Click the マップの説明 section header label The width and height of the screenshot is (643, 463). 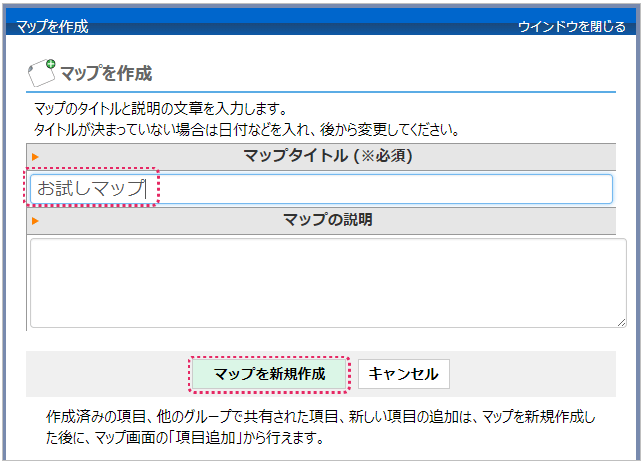327,219
